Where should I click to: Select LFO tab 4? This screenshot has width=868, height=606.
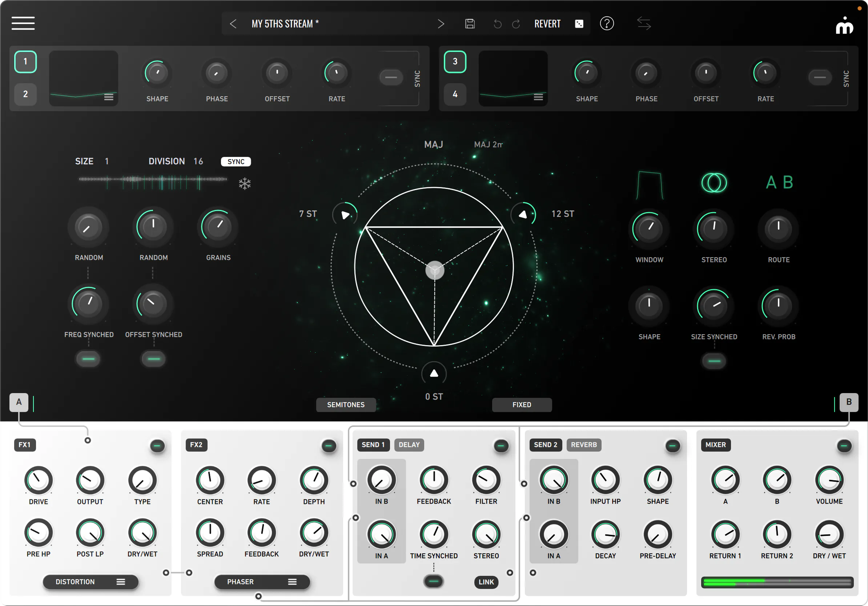click(455, 94)
